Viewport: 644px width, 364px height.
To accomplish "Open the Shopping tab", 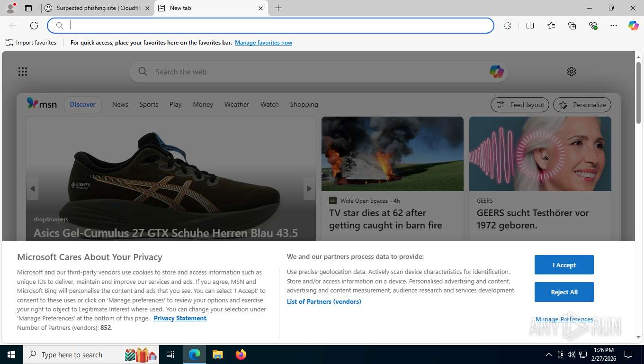I will 304,104.
